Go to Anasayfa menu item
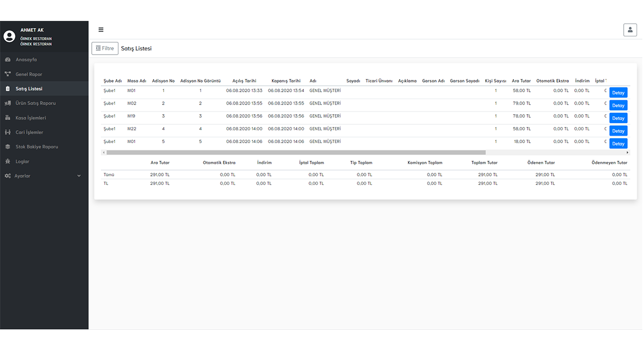 pos(26,59)
